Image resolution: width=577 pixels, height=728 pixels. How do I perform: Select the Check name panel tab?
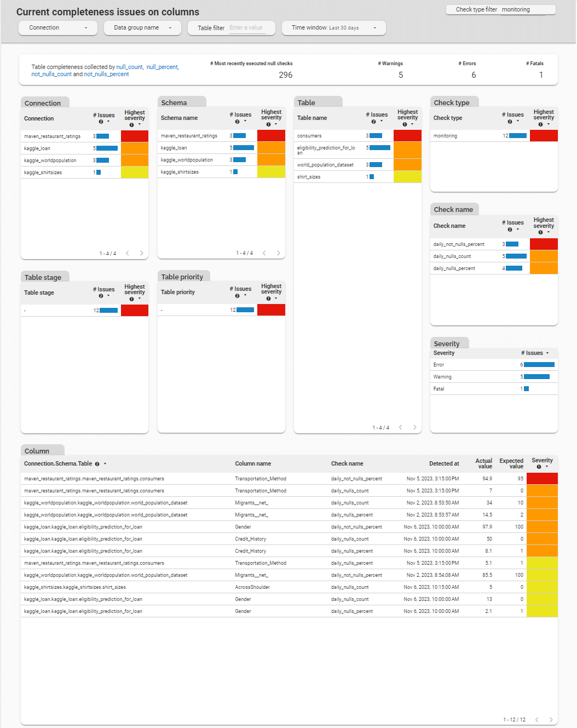tap(454, 209)
